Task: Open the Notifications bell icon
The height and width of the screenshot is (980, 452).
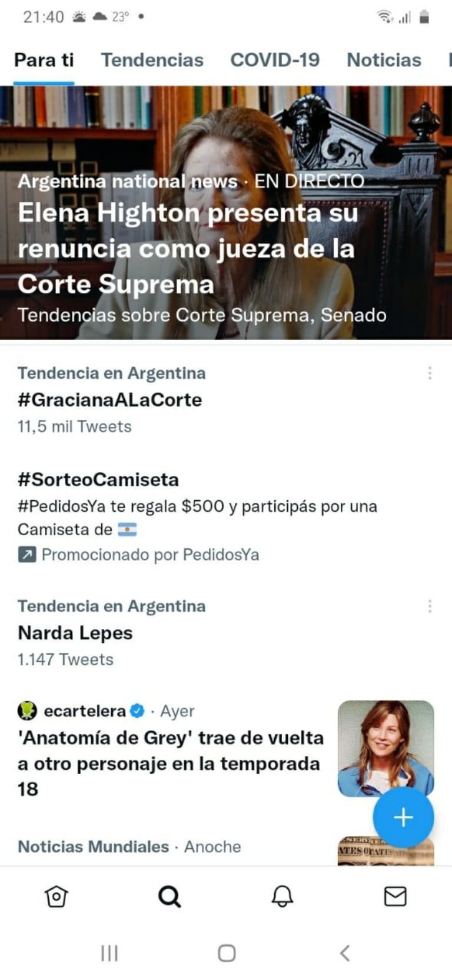Action: point(282,896)
